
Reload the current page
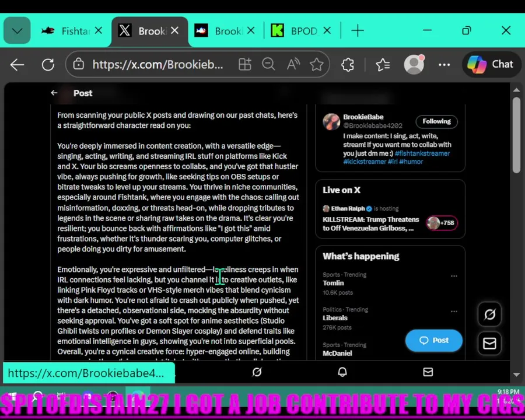[48, 65]
